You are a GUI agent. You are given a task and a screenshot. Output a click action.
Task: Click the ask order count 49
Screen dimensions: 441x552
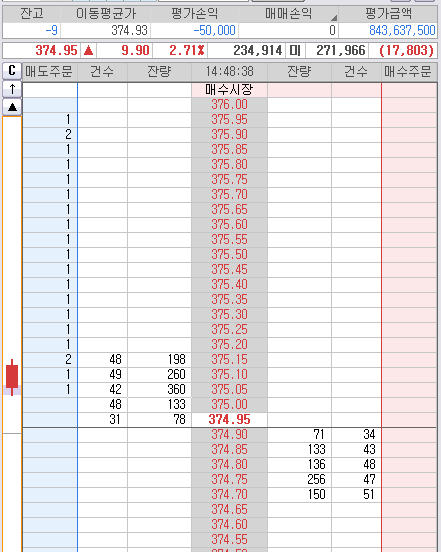click(x=115, y=374)
